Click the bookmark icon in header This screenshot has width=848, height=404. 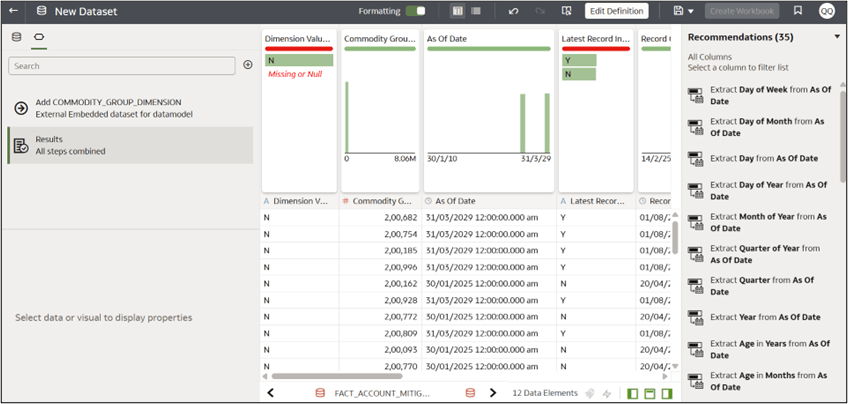798,11
